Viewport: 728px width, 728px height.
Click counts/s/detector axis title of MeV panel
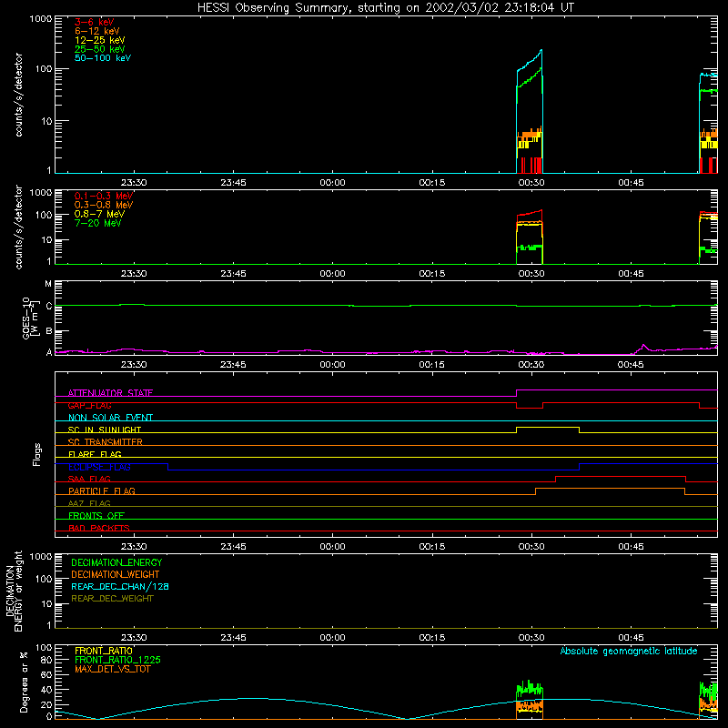(x=18, y=227)
